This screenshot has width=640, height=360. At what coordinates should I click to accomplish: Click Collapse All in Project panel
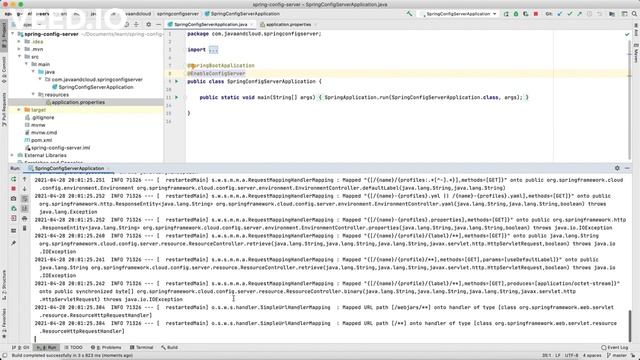(136, 24)
